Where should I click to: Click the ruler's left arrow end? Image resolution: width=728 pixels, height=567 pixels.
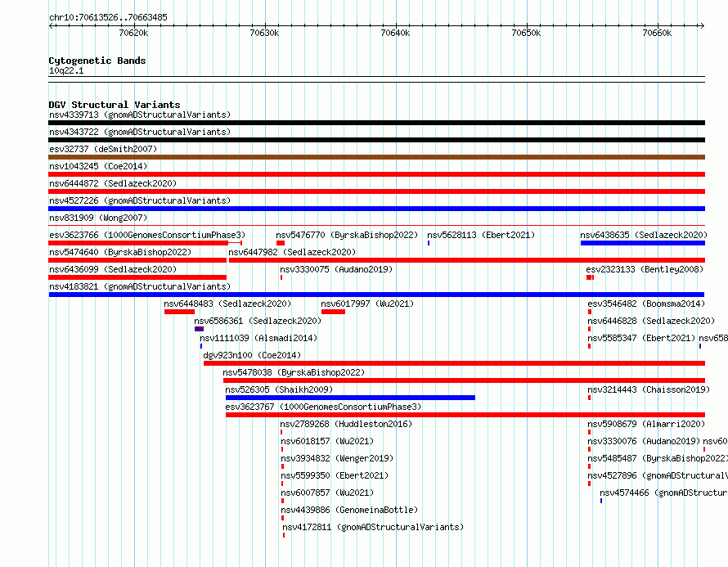(x=51, y=25)
